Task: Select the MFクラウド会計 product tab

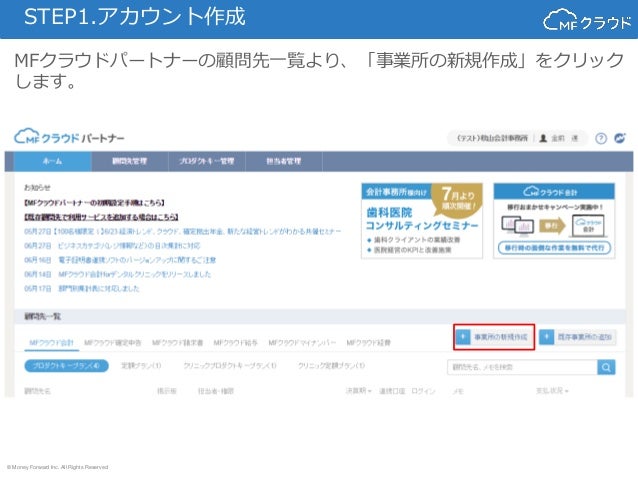Action: (52, 343)
